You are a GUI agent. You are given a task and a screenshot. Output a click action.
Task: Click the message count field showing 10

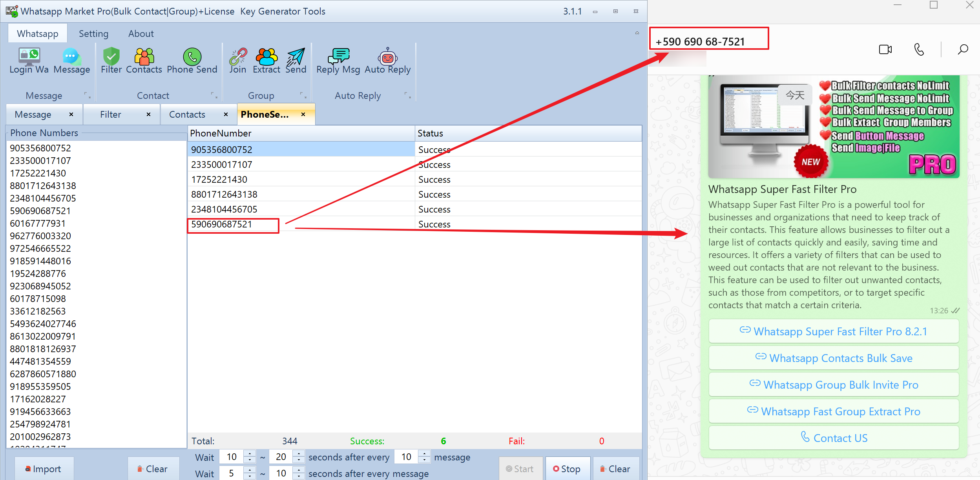pyautogui.click(x=406, y=457)
